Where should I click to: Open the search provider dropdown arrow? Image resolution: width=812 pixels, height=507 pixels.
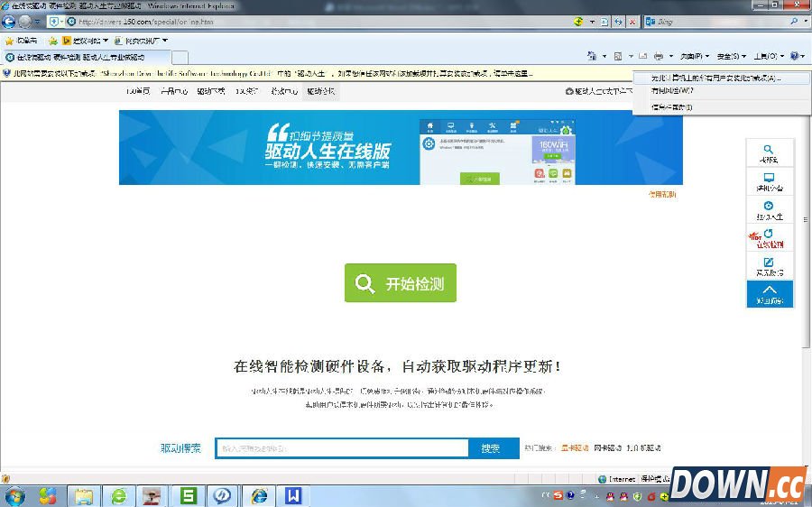click(806, 22)
